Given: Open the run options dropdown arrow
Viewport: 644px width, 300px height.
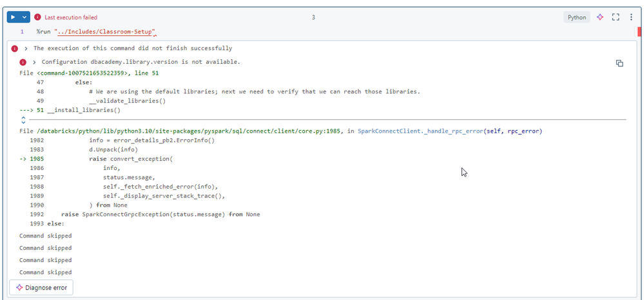Looking at the screenshot, I should tap(25, 17).
